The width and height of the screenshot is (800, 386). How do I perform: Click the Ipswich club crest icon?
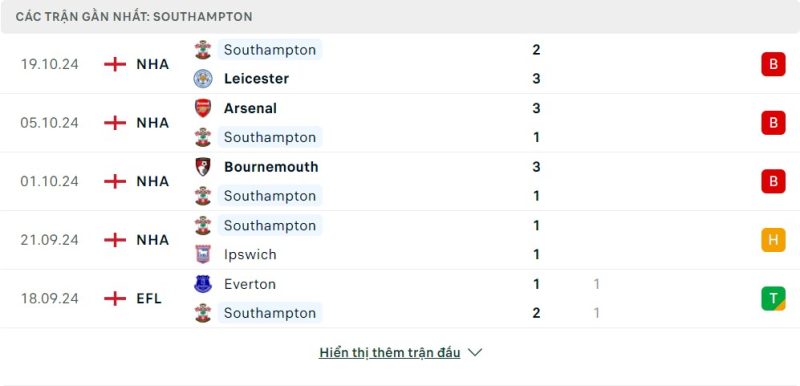point(203,254)
